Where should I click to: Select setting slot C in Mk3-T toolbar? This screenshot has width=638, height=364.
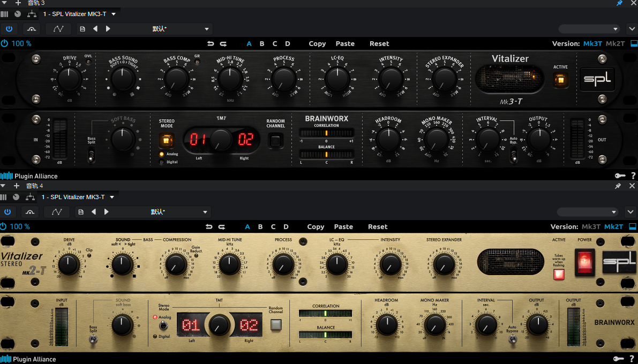275,43
